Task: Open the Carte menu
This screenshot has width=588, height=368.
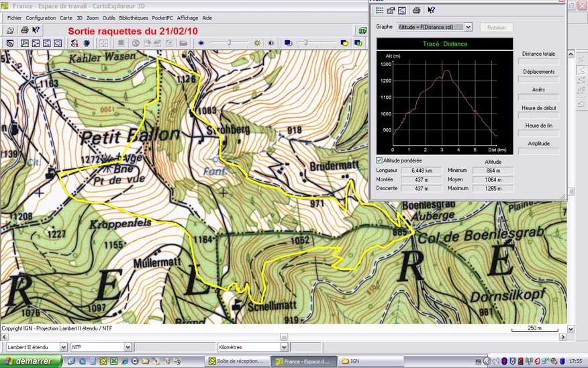Action: [66, 17]
